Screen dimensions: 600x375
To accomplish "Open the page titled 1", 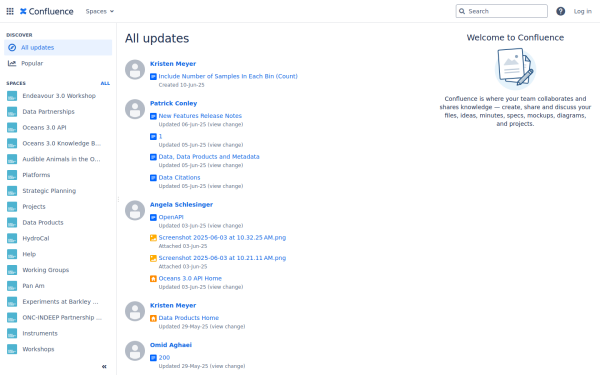I will point(160,137).
